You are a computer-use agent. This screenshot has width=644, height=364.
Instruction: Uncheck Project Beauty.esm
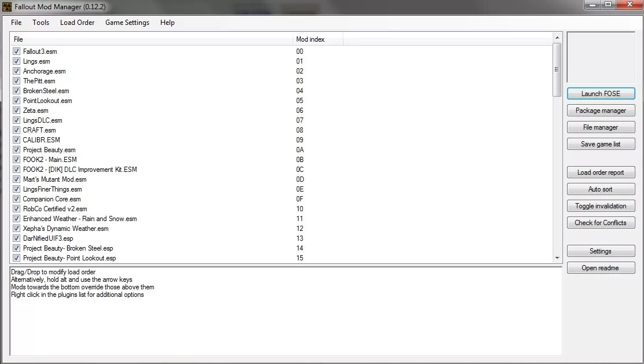[x=16, y=150]
